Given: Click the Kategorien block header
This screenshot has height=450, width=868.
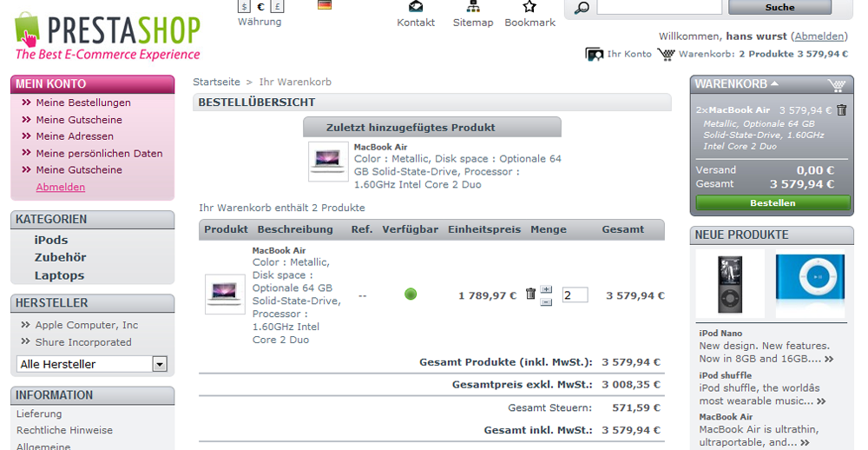Looking at the screenshot, I should pyautogui.click(x=93, y=220).
